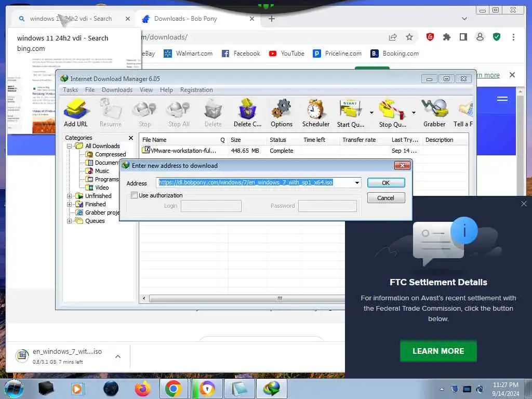532x399 pixels.
Task: Click the Start Queue icon
Action: [x=351, y=113]
